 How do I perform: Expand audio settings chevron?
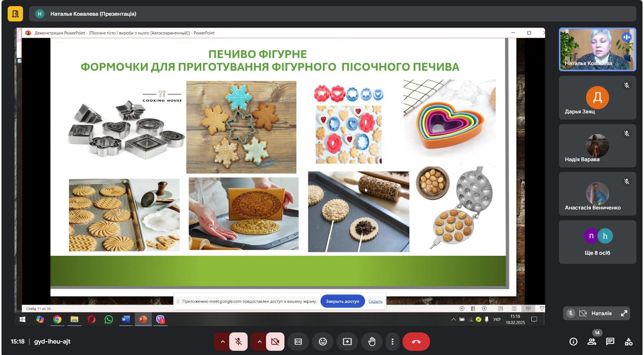coord(222,342)
